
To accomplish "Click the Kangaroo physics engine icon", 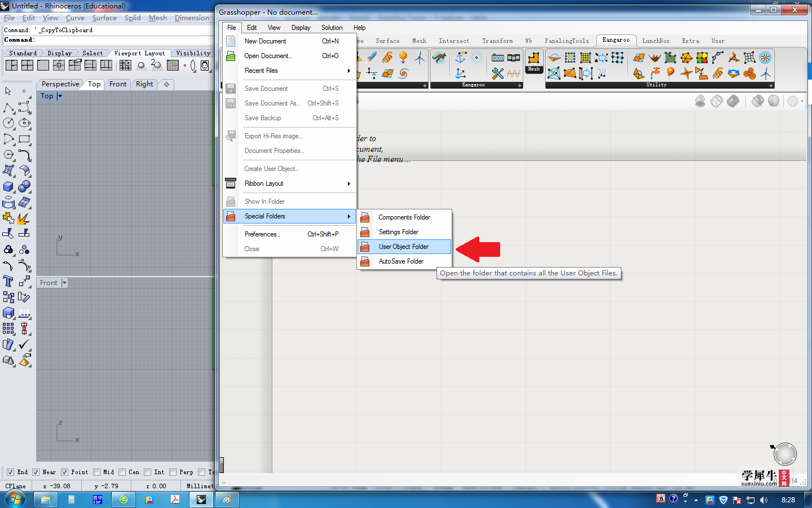I will 439,58.
